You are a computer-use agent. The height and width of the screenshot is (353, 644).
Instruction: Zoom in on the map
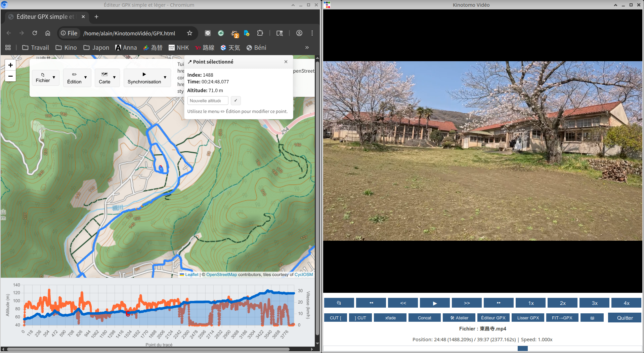tap(10, 65)
